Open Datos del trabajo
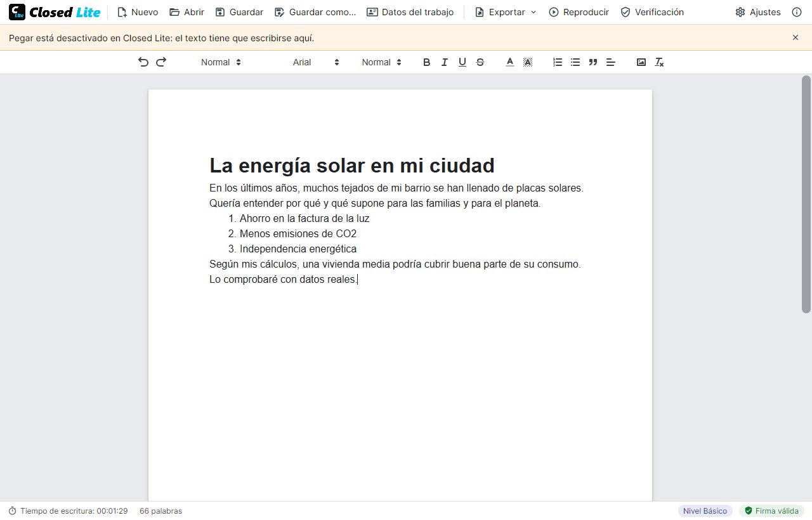Viewport: 812px width, 520px height. [x=410, y=12]
